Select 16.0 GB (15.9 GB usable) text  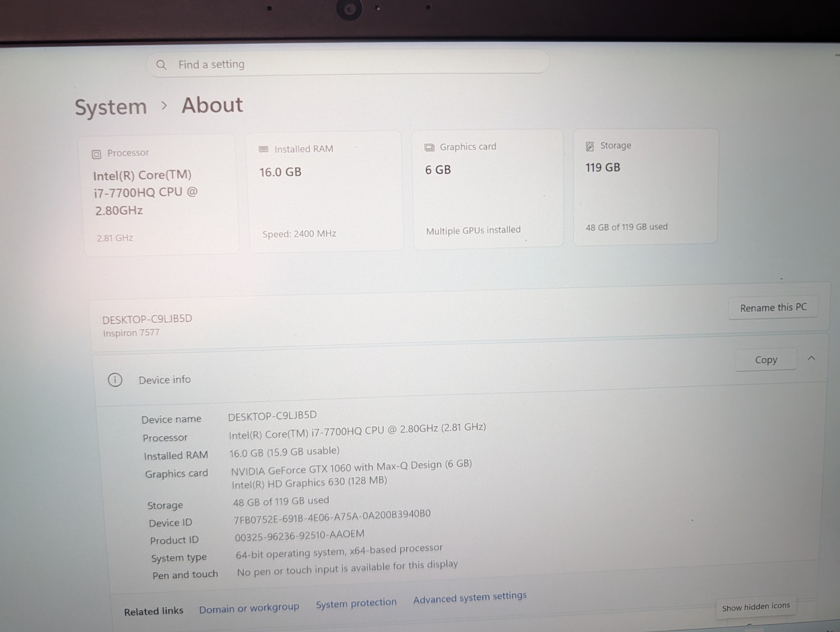(x=285, y=452)
